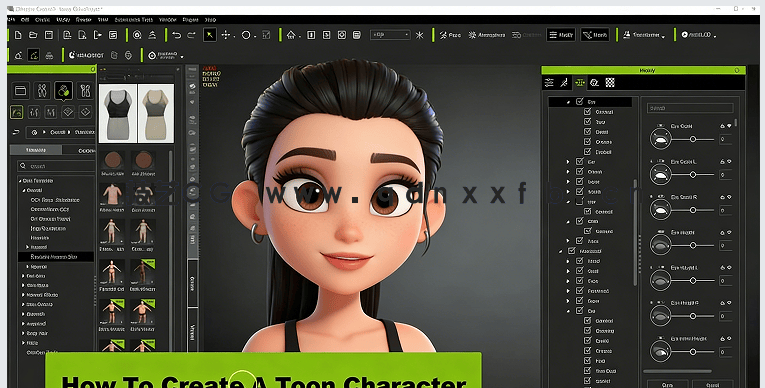This screenshot has width=765, height=388.
Task: Uncheck the Mouth checkbox in morph tree
Action: click(x=580, y=191)
